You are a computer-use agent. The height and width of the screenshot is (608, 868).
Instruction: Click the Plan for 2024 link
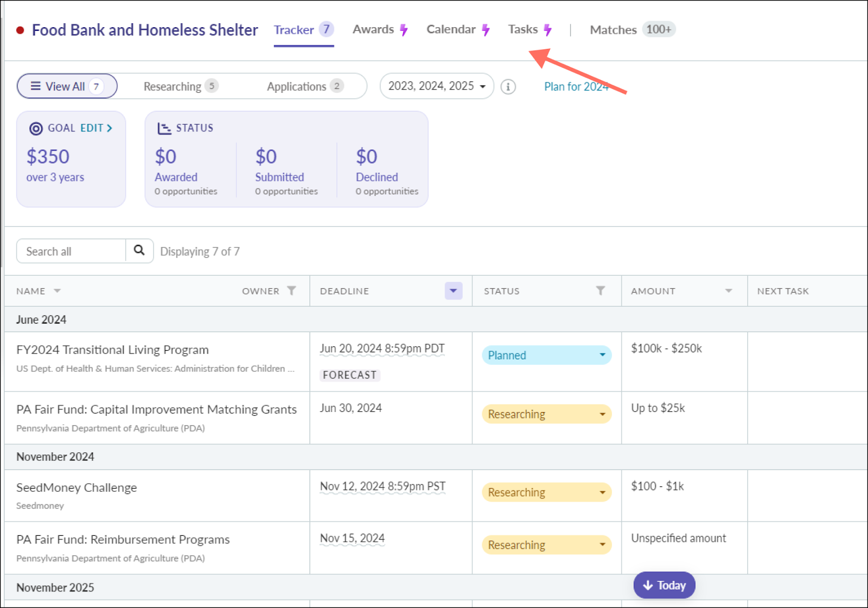point(576,87)
